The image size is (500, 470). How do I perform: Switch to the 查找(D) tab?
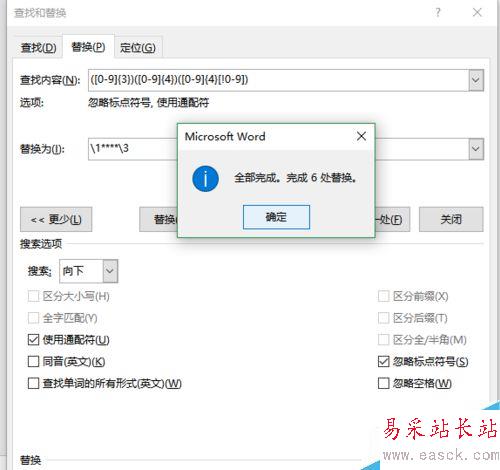click(x=38, y=48)
